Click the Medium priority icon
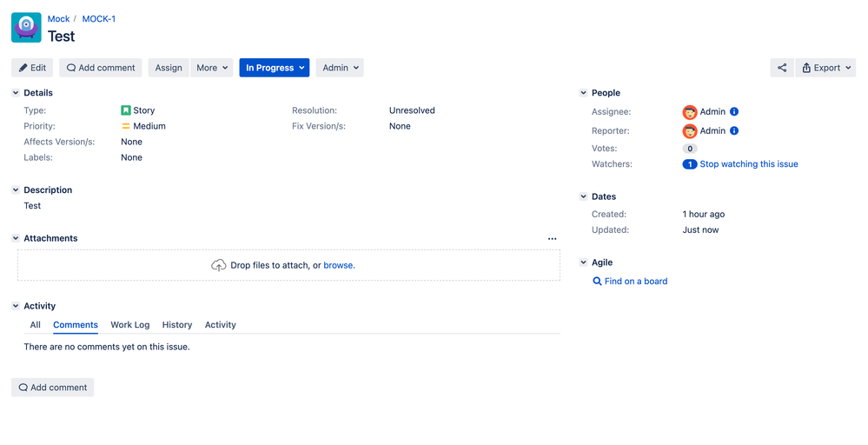This screenshot has width=868, height=445. click(x=126, y=126)
